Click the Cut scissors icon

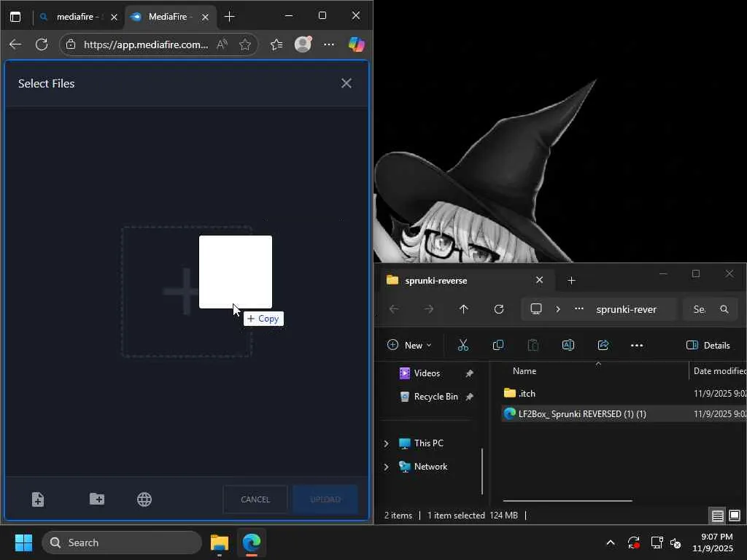[x=462, y=345]
